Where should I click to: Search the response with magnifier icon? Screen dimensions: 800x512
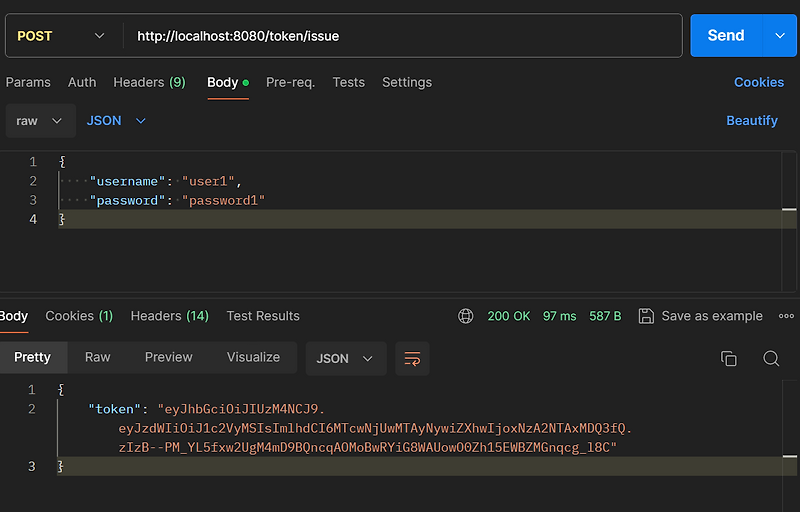click(x=771, y=358)
